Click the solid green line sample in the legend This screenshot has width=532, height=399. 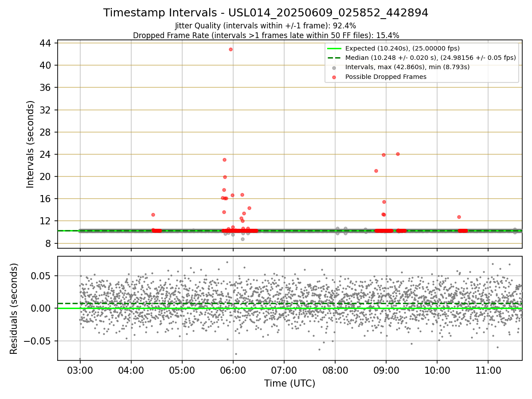coord(334,48)
